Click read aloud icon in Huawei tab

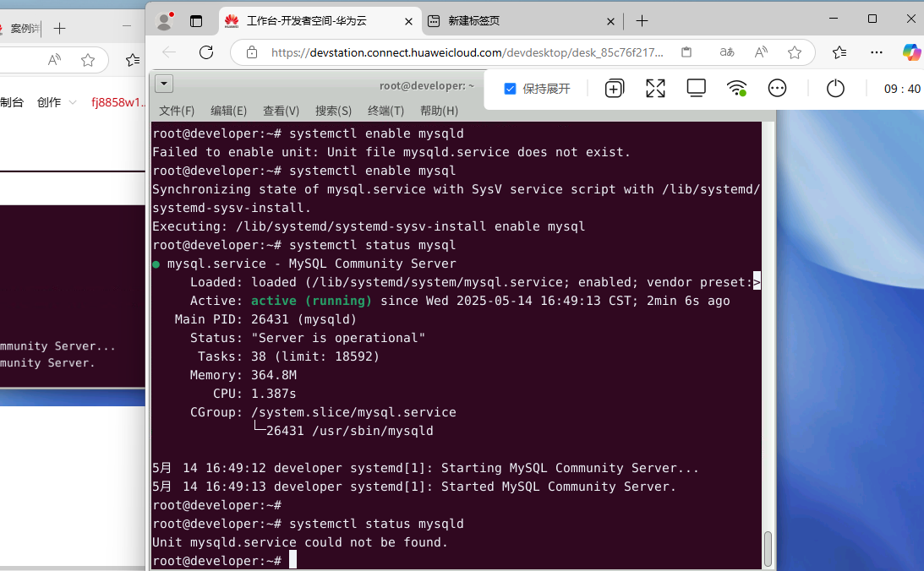point(761,52)
